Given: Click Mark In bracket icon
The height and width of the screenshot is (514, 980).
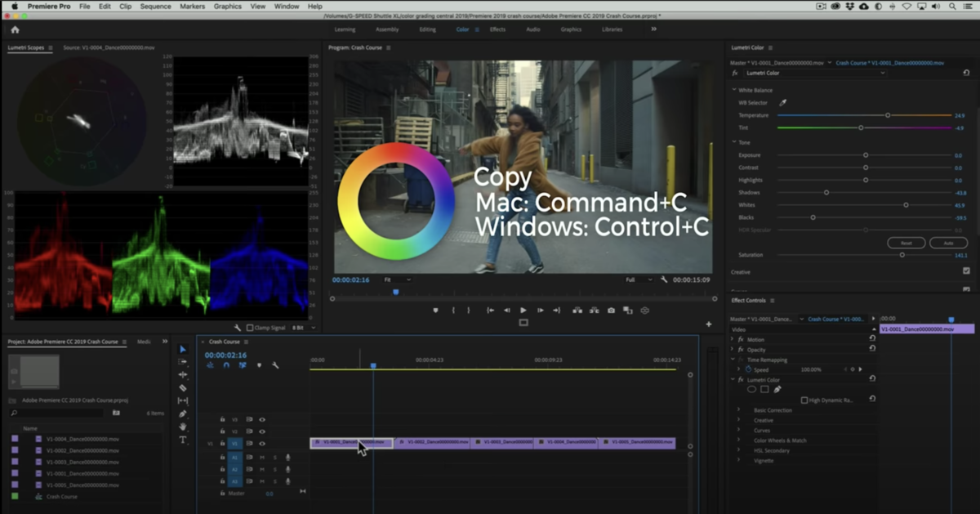Looking at the screenshot, I should pos(453,311).
